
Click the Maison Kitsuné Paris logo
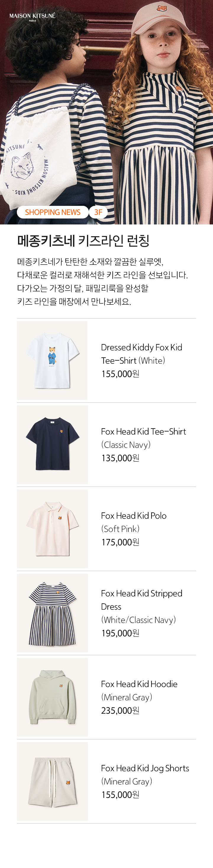[33, 17]
